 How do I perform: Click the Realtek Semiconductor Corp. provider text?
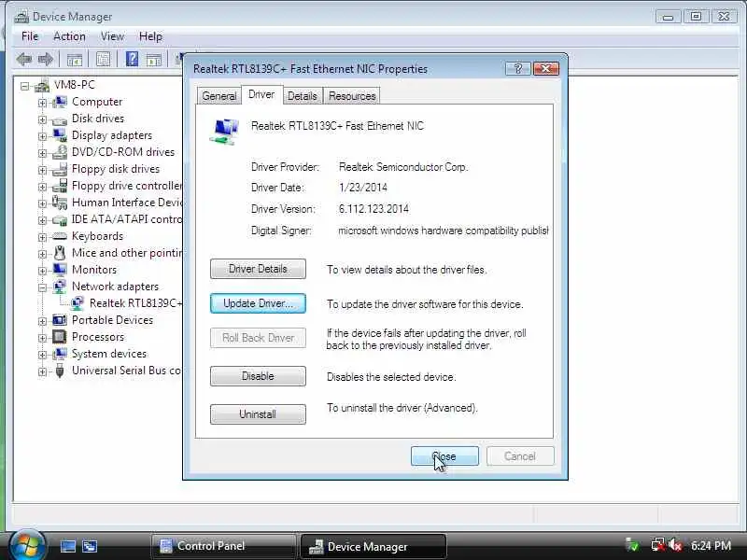point(403,167)
